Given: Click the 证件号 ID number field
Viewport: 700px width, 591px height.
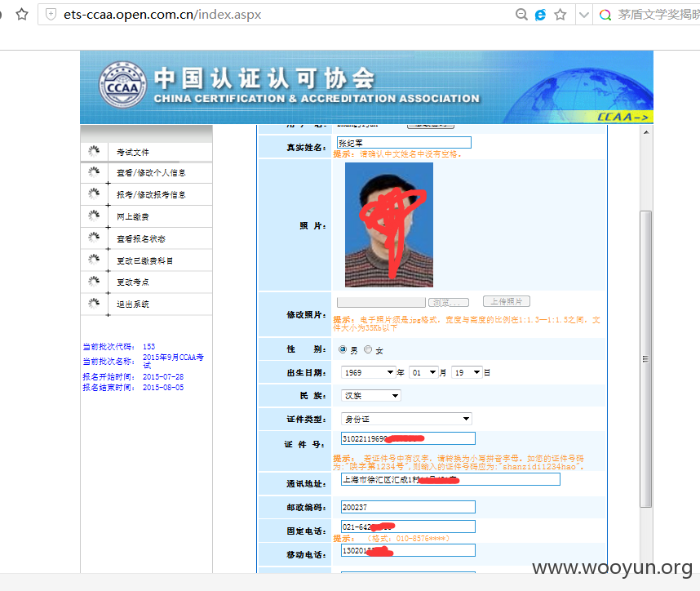Looking at the screenshot, I should (408, 438).
